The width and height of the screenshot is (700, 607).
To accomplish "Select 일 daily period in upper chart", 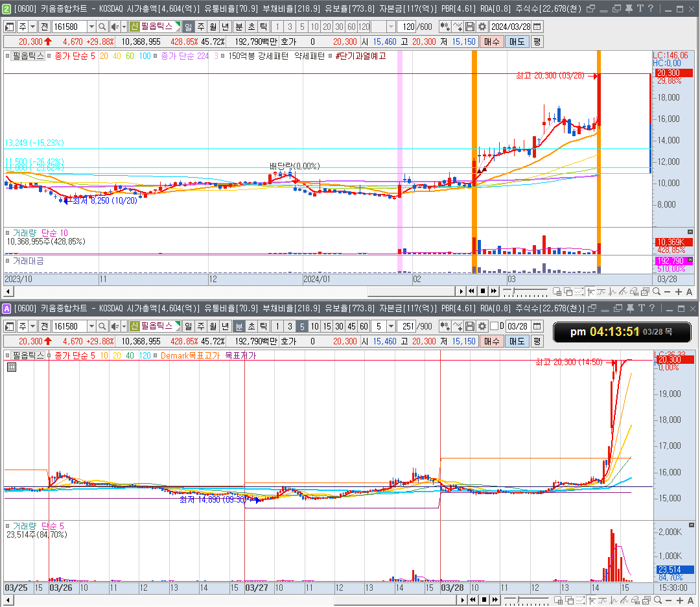I will coord(189,27).
